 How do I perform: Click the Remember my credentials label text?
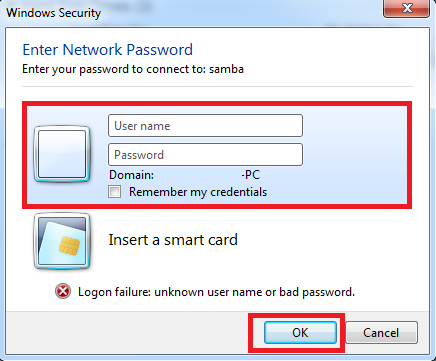pyautogui.click(x=198, y=192)
